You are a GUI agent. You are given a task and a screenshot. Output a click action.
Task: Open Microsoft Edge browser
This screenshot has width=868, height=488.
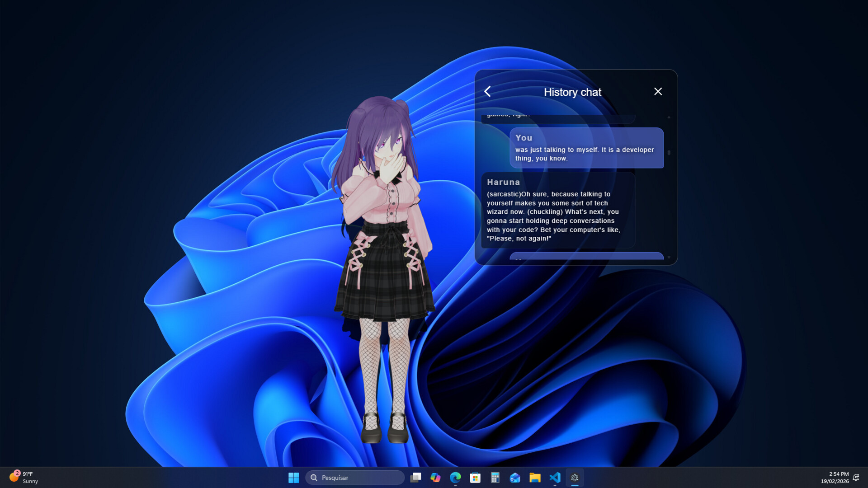455,478
